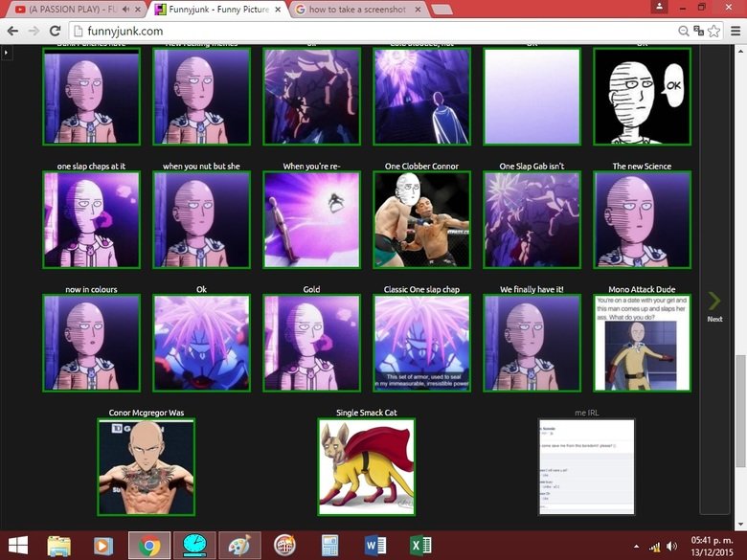Open the Chrome hamburger menu
This screenshot has width=747, height=560.
coord(733,30)
